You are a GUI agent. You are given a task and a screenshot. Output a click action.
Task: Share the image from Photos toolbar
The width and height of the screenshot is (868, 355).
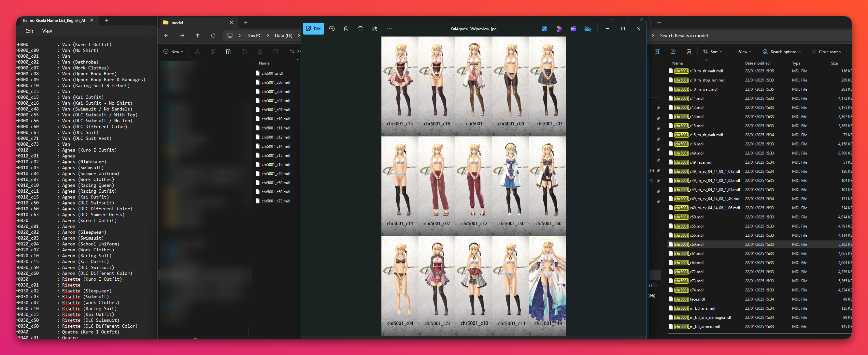coord(375,29)
